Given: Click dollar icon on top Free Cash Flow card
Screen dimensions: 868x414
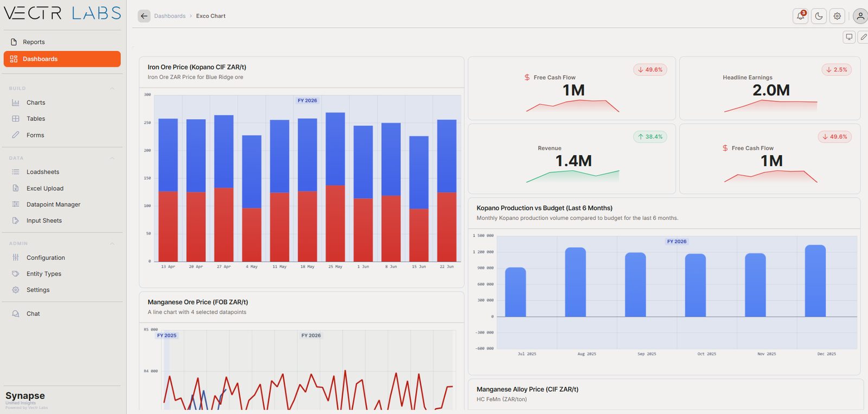Looking at the screenshot, I should pos(527,78).
